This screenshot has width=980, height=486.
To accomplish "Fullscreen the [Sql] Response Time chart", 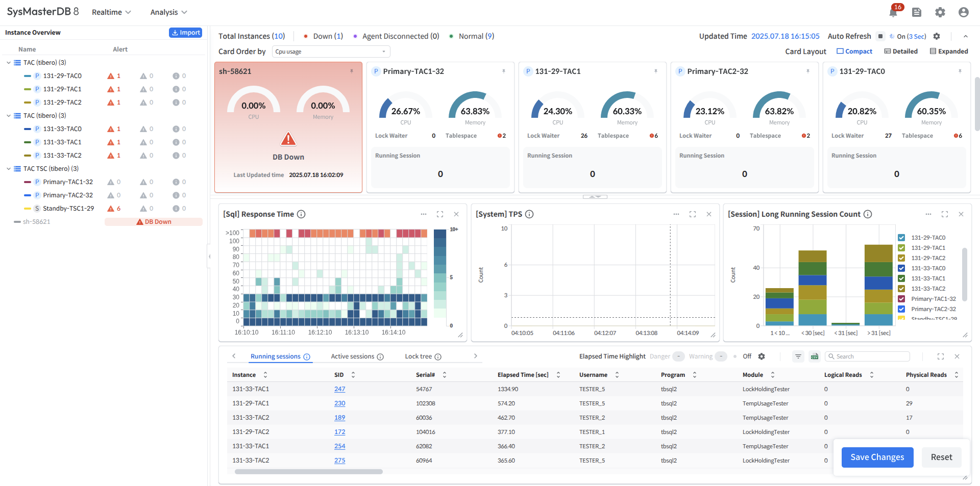I will click(x=440, y=214).
